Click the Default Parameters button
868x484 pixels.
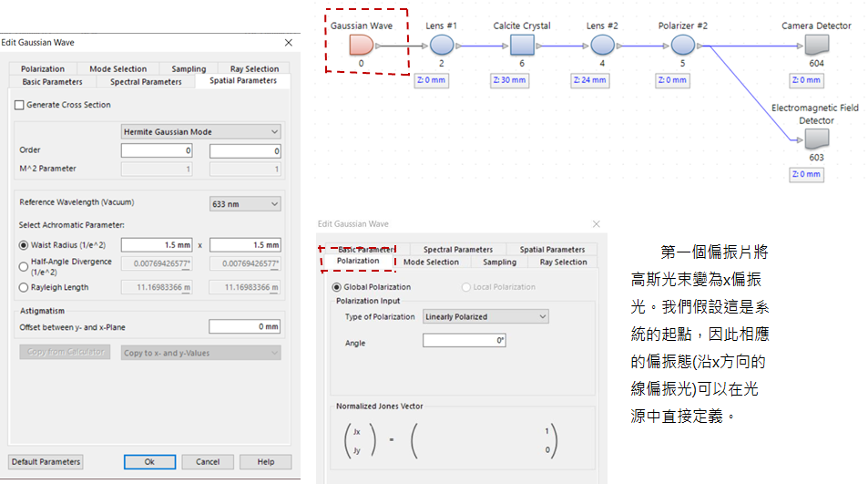pyautogui.click(x=46, y=461)
